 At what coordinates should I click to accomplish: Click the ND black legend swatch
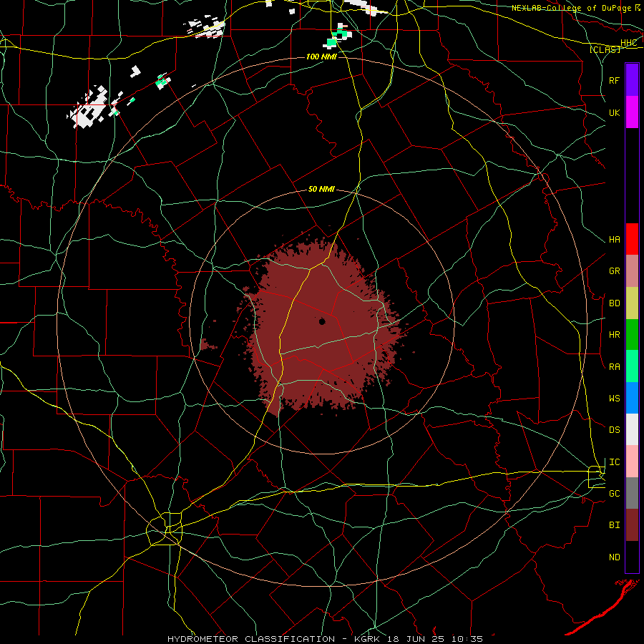tap(632, 557)
